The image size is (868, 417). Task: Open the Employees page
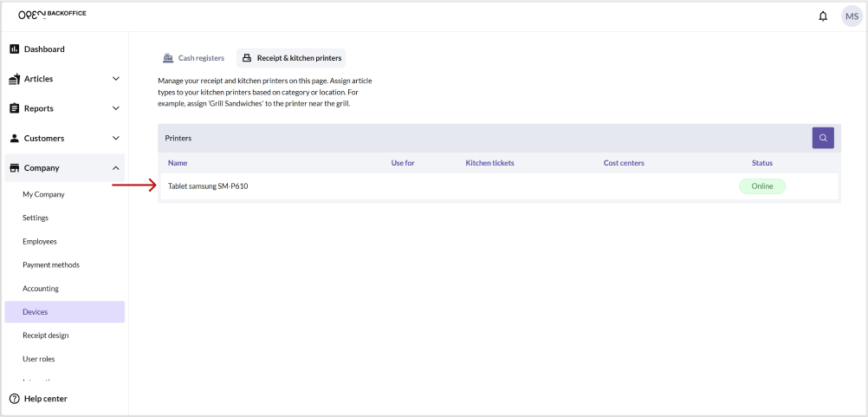(40, 242)
